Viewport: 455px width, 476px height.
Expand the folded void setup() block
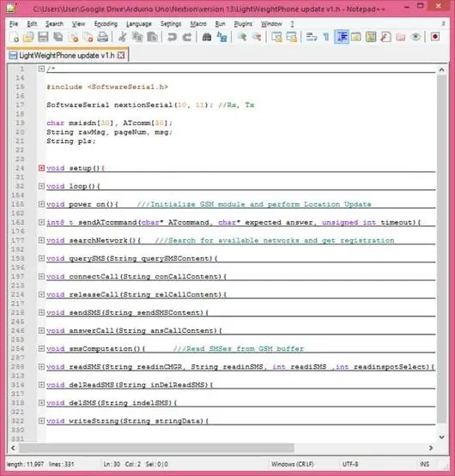click(42, 168)
